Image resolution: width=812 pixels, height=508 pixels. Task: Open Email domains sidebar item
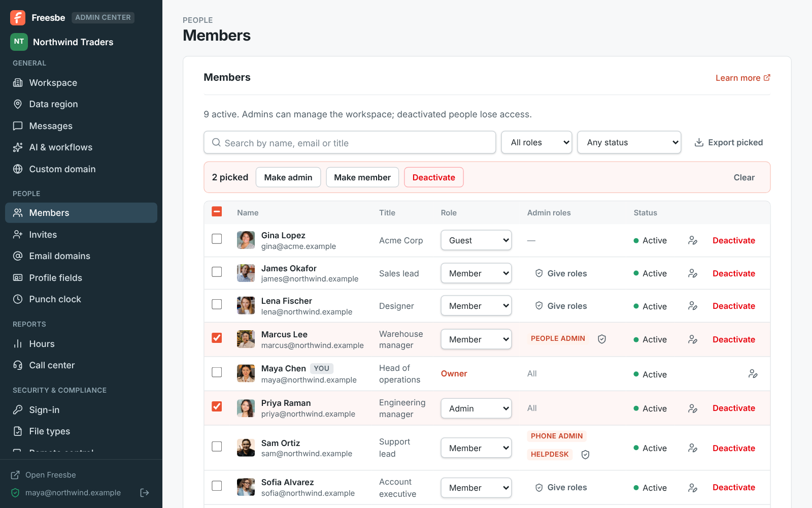click(81, 256)
